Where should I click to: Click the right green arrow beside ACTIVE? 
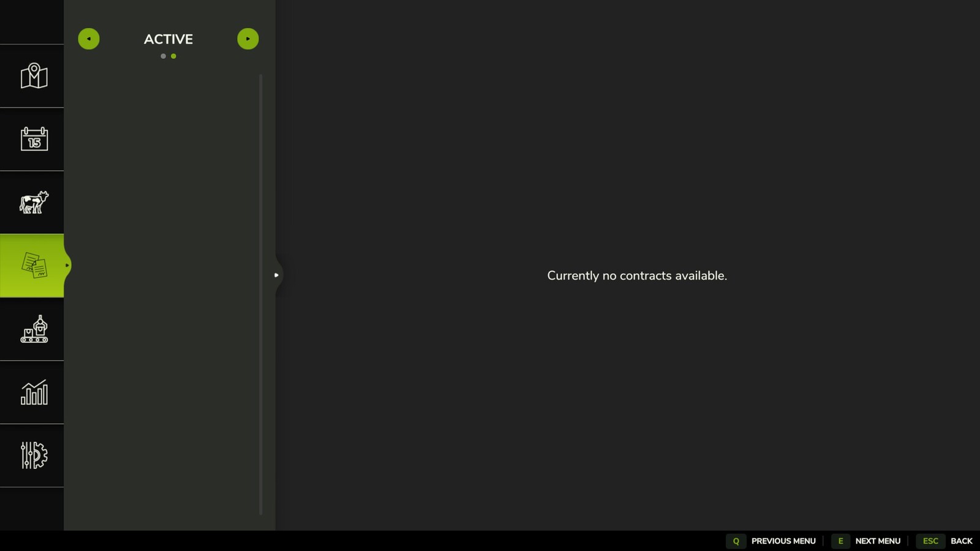coord(248,39)
